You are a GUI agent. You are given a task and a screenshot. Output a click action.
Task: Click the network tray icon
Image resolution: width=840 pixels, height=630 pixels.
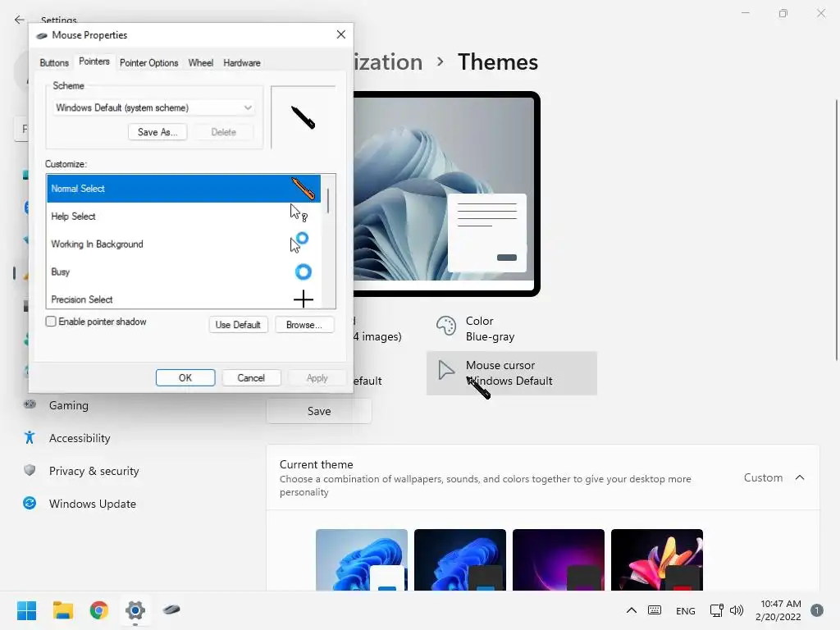pyautogui.click(x=716, y=610)
